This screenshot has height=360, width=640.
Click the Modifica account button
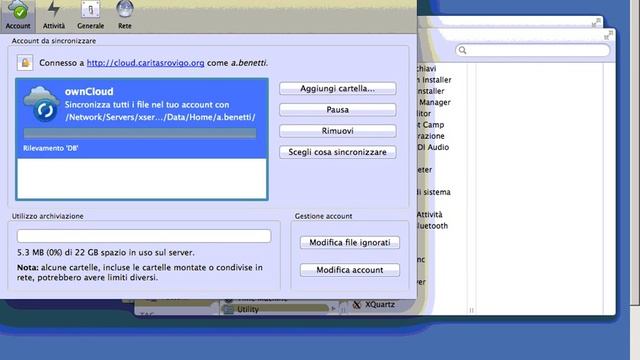point(350,270)
